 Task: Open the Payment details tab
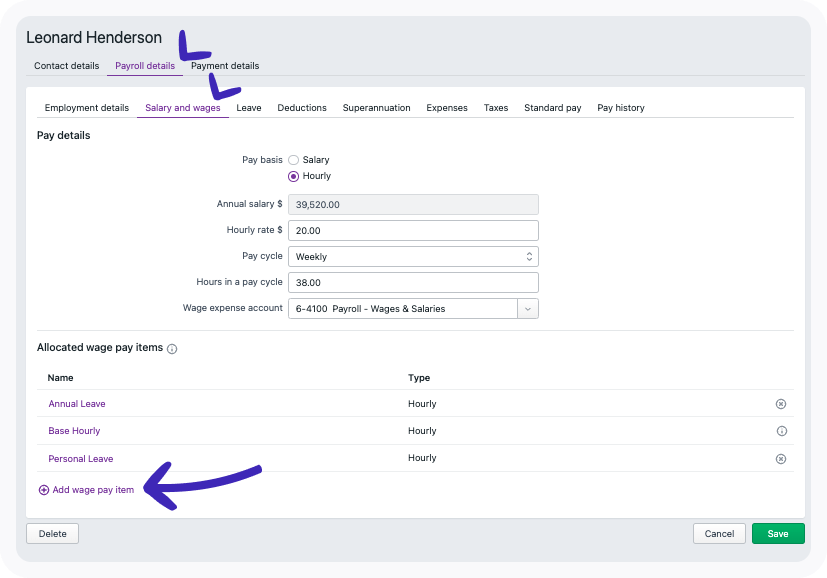(x=225, y=66)
